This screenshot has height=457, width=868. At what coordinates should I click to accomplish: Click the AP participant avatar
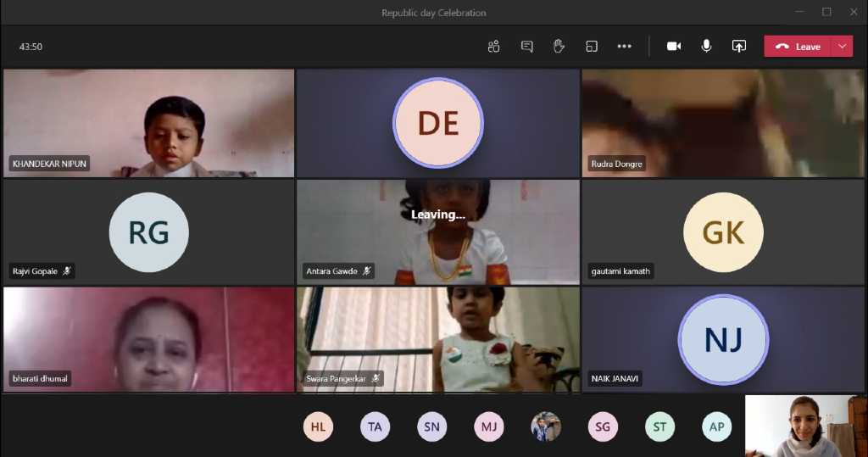717,426
